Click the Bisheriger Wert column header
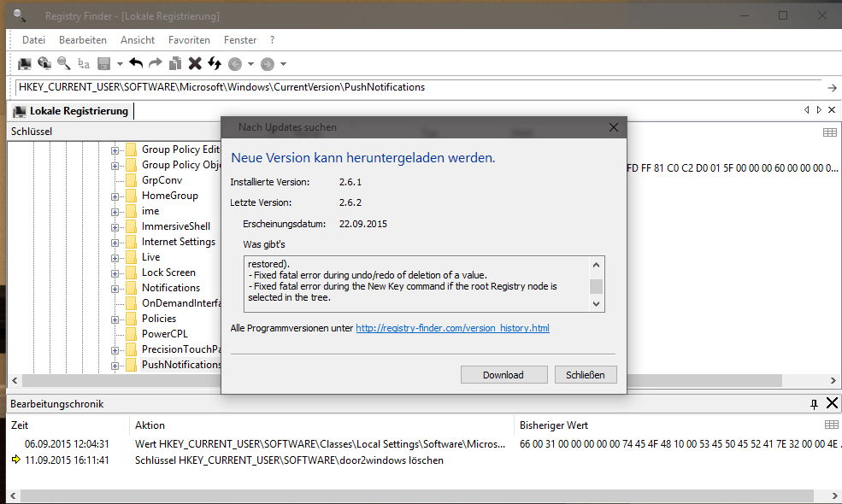This screenshot has height=504, width=842. click(554, 425)
